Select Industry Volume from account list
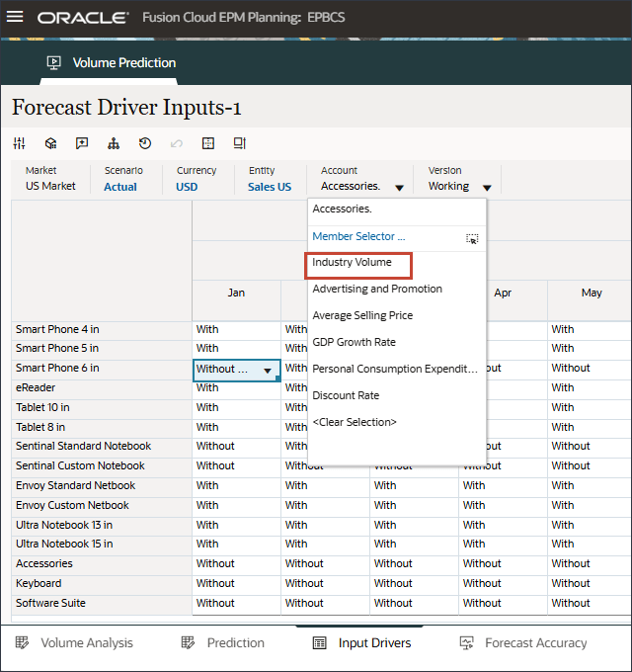 coord(353,263)
